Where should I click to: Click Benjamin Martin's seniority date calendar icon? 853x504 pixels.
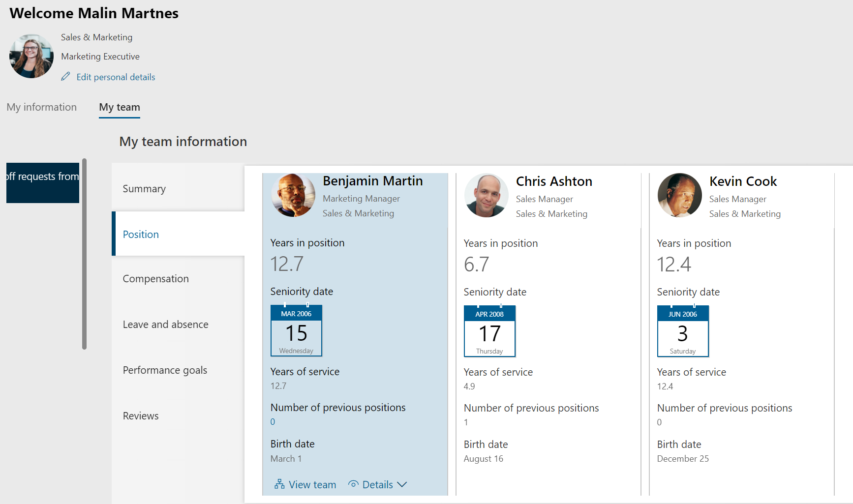[x=296, y=330]
